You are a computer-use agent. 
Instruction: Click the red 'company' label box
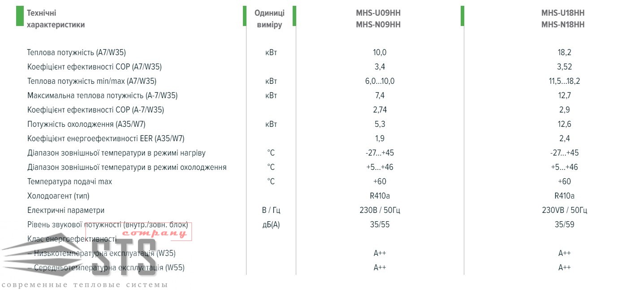point(154,232)
